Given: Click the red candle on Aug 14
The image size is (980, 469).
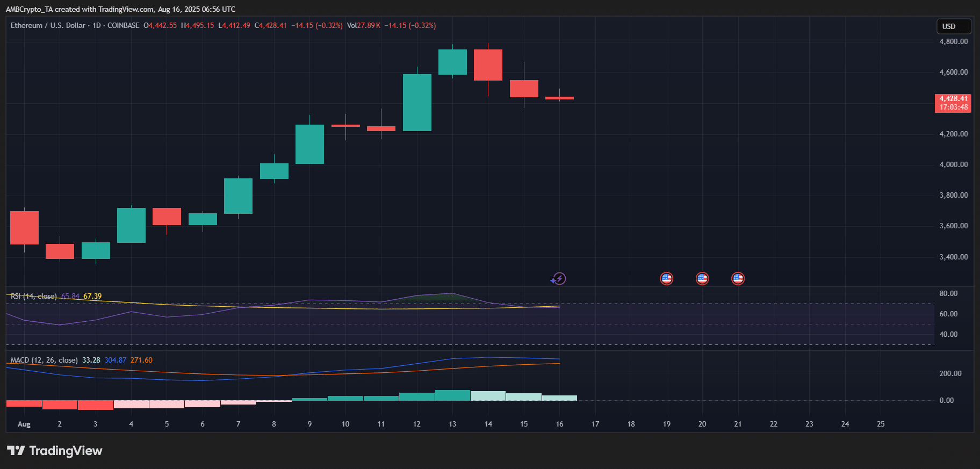Looking at the screenshot, I should click(488, 64).
